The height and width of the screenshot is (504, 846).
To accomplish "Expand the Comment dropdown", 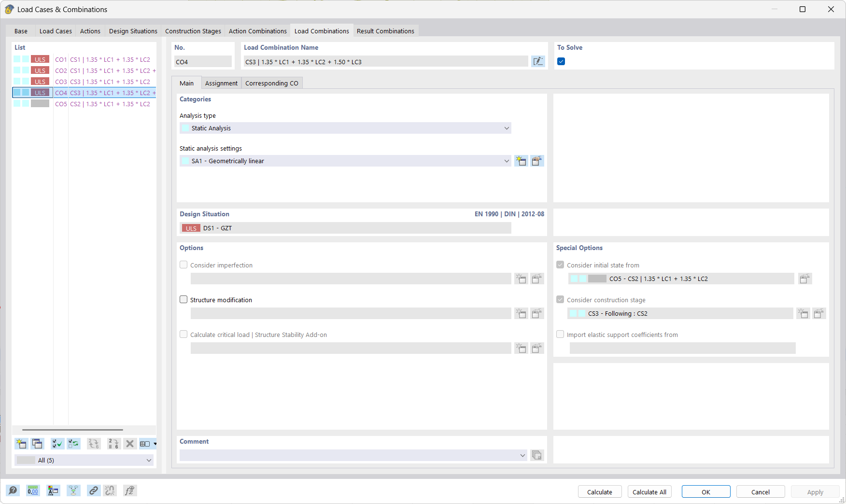I will click(522, 455).
